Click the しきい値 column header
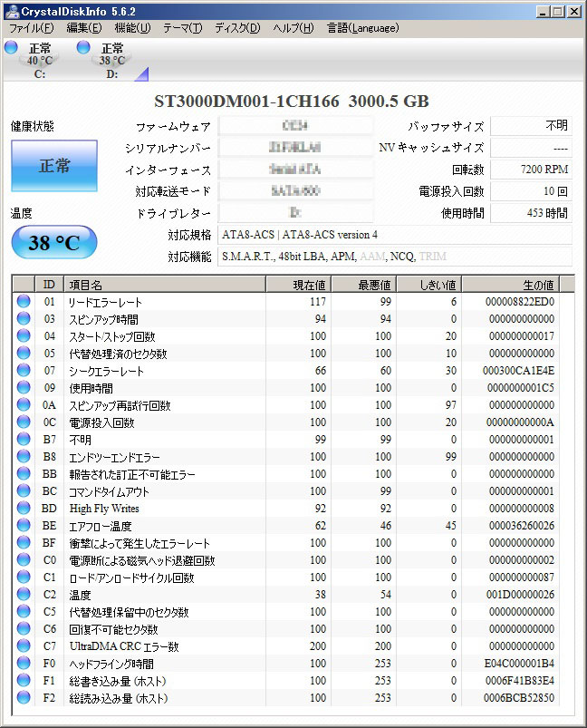This screenshot has width=587, height=728. [x=429, y=284]
